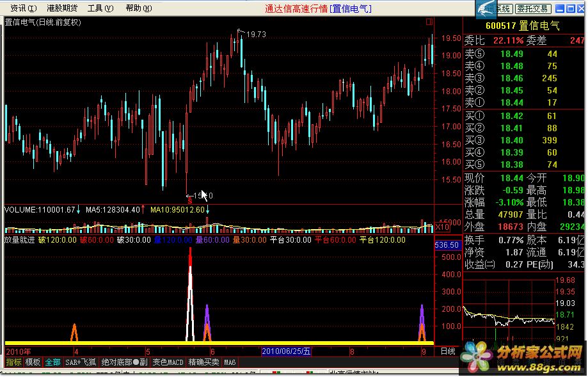Image resolution: width=588 pixels, height=377 pixels.
Task: Click the 买③ price 18.40
Action: point(511,140)
